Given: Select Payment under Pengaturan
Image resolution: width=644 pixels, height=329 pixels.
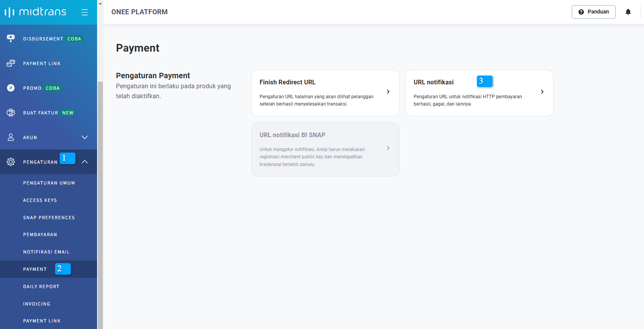Looking at the screenshot, I should (35, 269).
